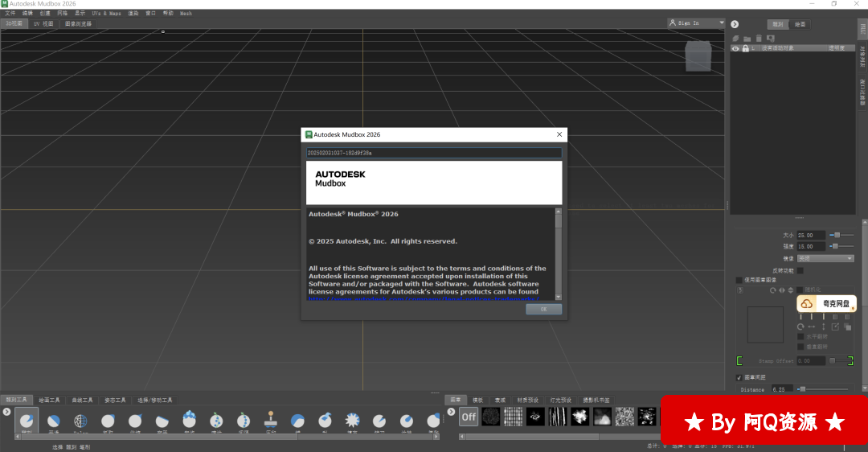Switch to the UV view tab
Viewport: 868px width, 452px height.
43,24
